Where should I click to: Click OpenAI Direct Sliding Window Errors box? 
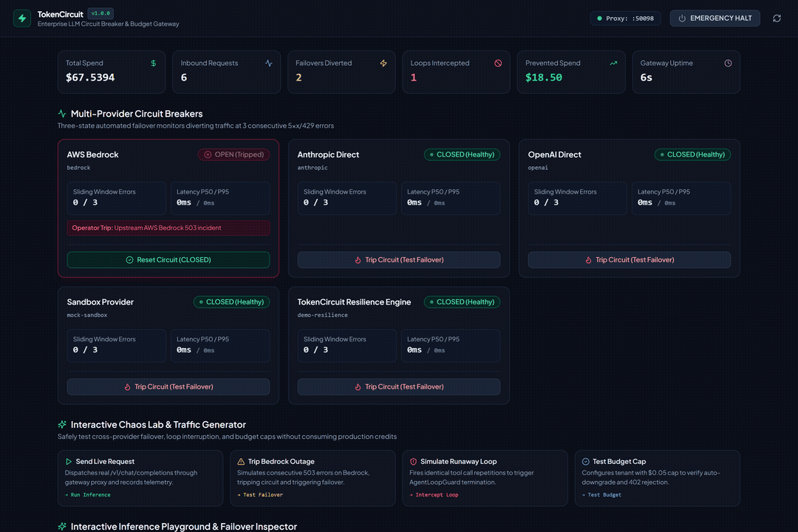coord(578,198)
